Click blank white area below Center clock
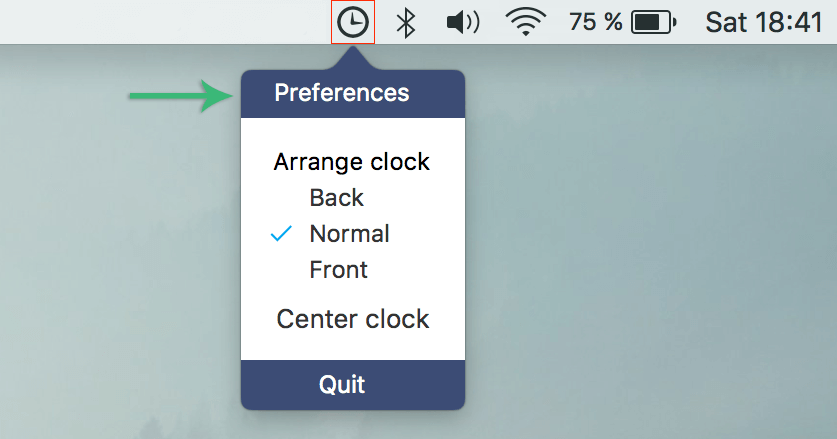The width and height of the screenshot is (837, 439). 353,347
